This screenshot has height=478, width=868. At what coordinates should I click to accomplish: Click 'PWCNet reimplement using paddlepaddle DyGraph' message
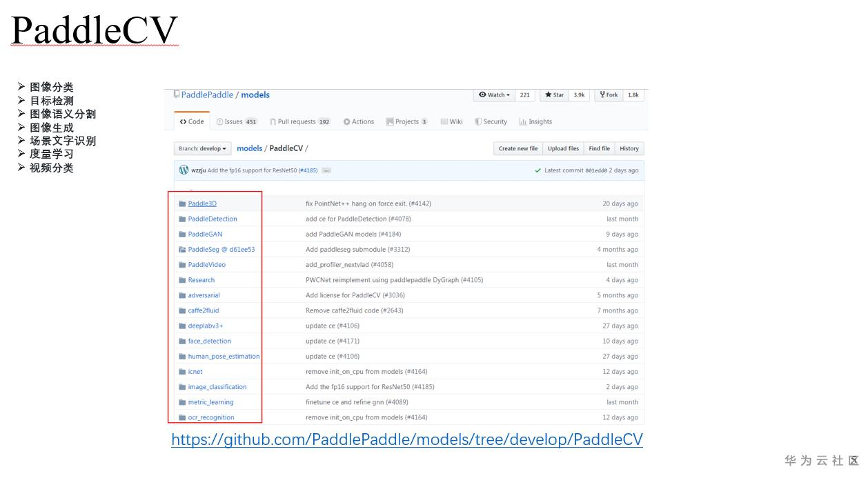pos(395,280)
